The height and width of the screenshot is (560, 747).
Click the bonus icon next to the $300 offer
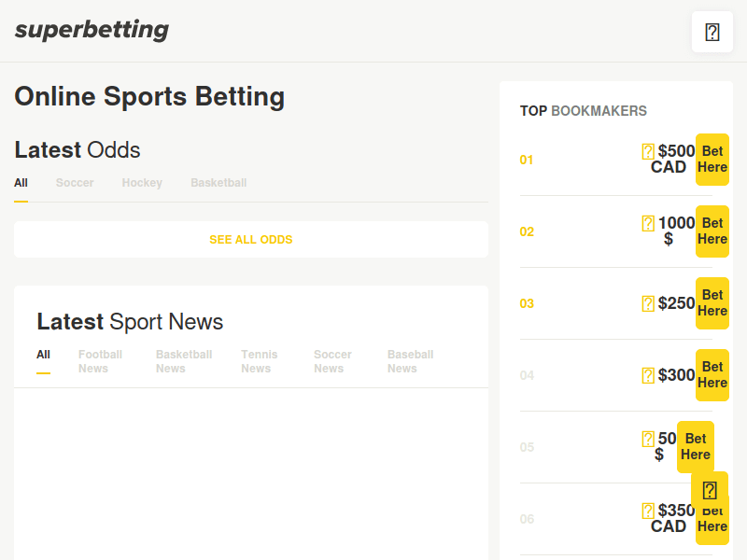point(648,374)
